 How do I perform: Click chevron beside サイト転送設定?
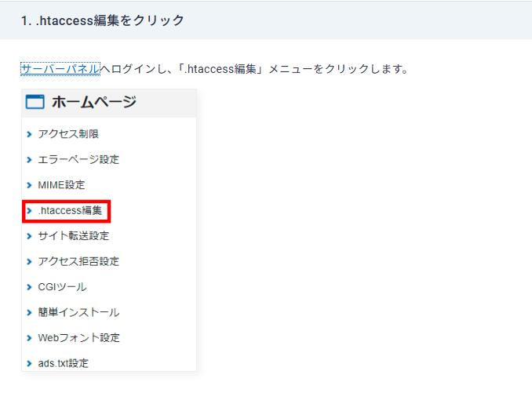[x=29, y=236]
